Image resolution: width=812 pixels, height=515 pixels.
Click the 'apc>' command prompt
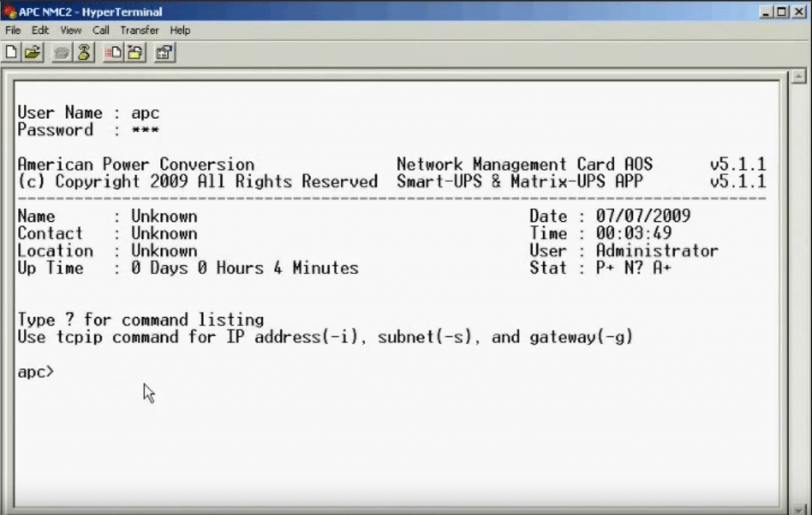36,372
